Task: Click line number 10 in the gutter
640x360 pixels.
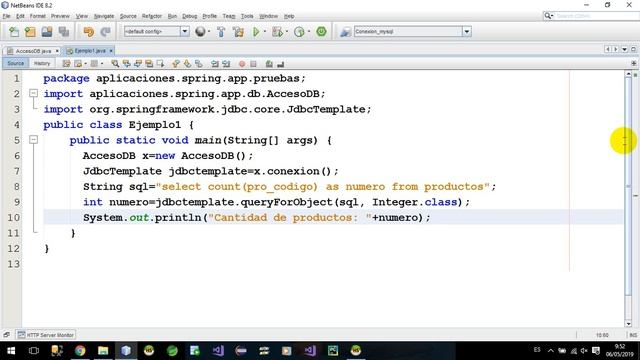Action: 13,218
